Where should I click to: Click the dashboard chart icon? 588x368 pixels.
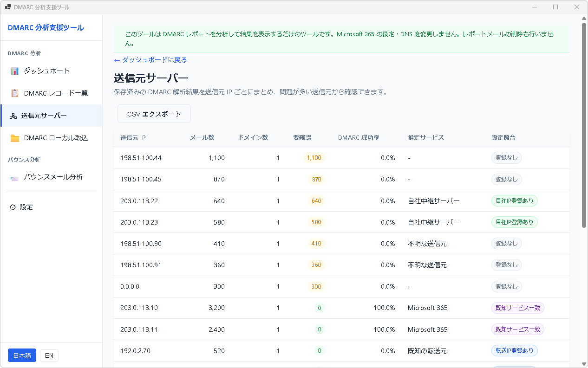coord(15,71)
